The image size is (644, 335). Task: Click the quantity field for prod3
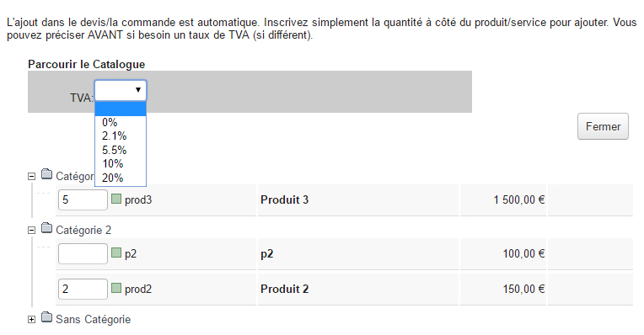pyautogui.click(x=83, y=199)
